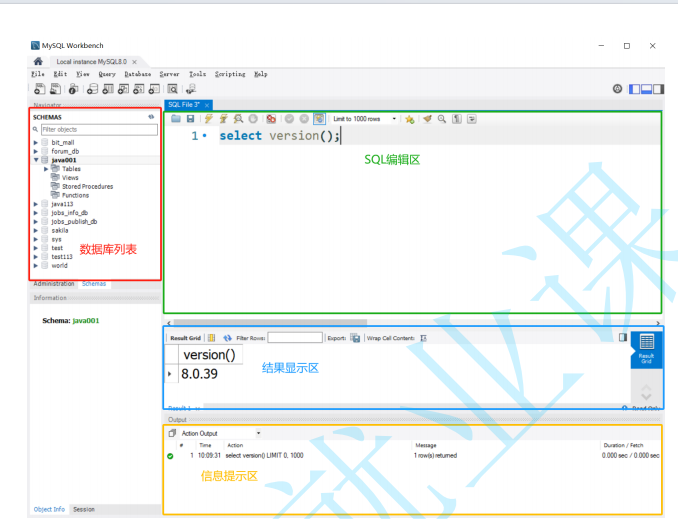Save the script with floppy icon
Viewport: 678px width, 519px height.
point(190,119)
